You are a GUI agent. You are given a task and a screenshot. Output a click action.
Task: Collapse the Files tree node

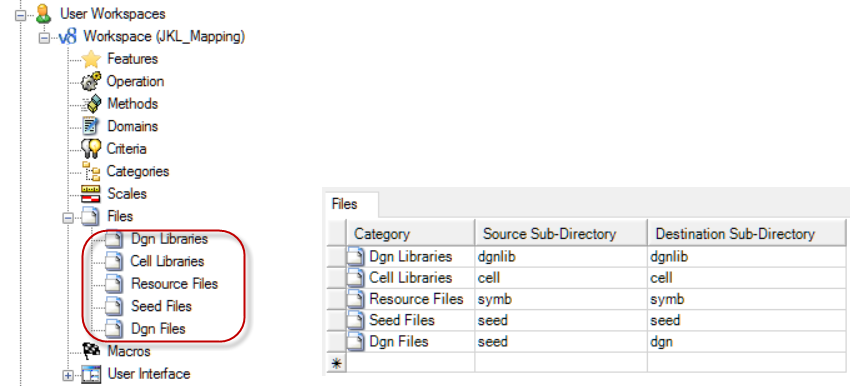pos(68,218)
